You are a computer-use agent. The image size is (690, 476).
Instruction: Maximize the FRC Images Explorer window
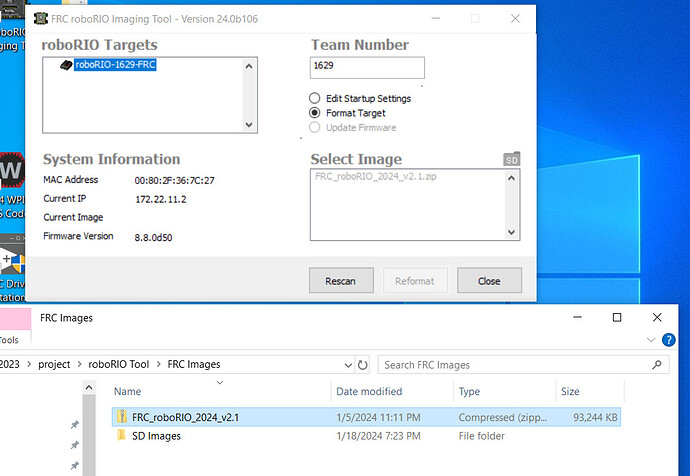(x=617, y=317)
